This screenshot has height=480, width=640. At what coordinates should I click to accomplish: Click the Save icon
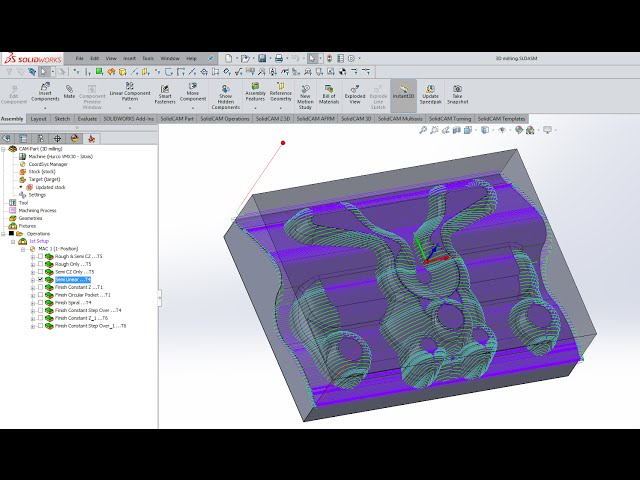[x=262, y=58]
